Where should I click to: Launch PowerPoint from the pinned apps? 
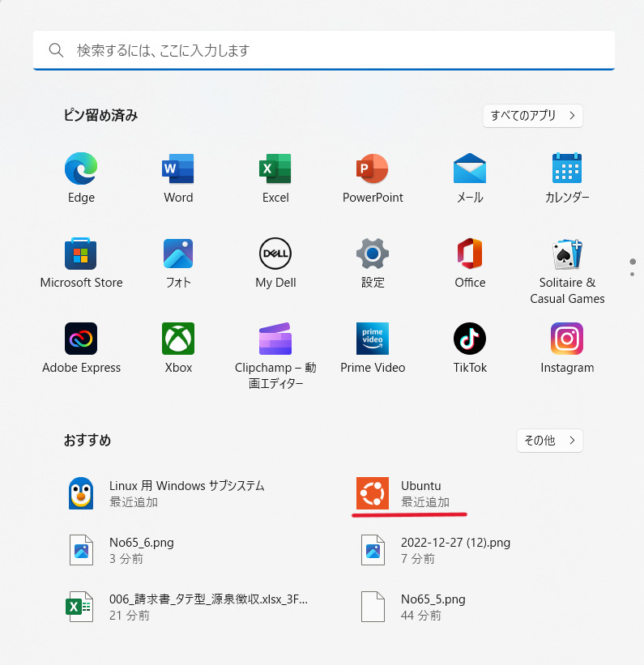click(x=373, y=168)
